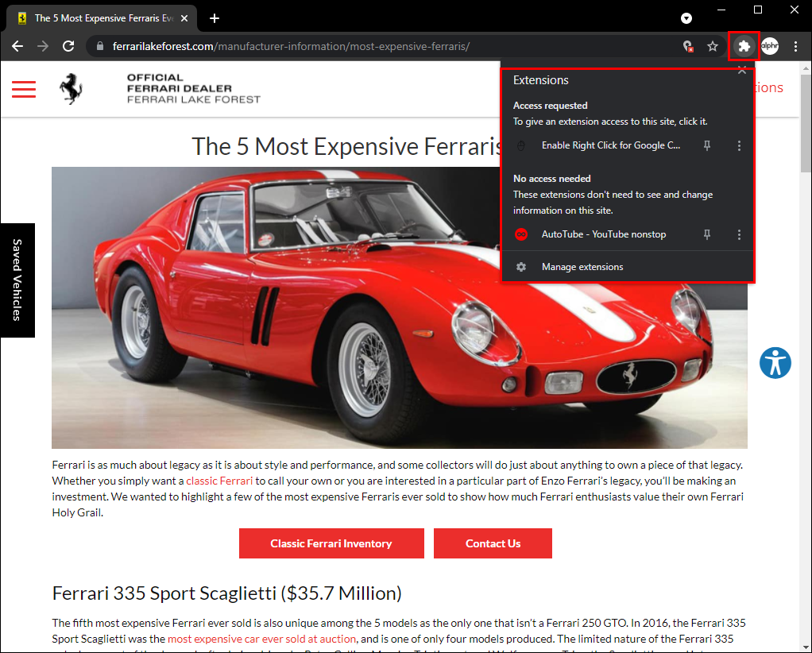Select AutoTube - YouTube nonstop extension
The image size is (812, 653).
click(x=604, y=234)
